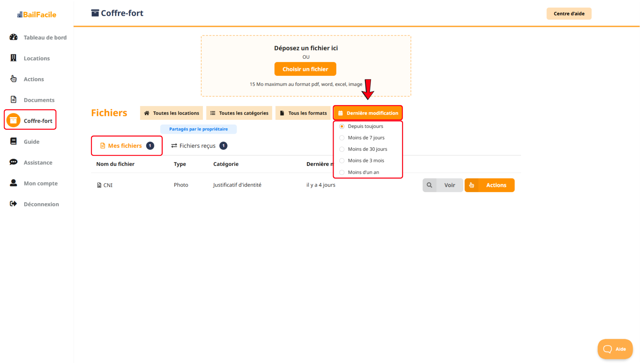640x364 pixels.
Task: Open the Tous les formats dropdown
Action: pos(303,113)
